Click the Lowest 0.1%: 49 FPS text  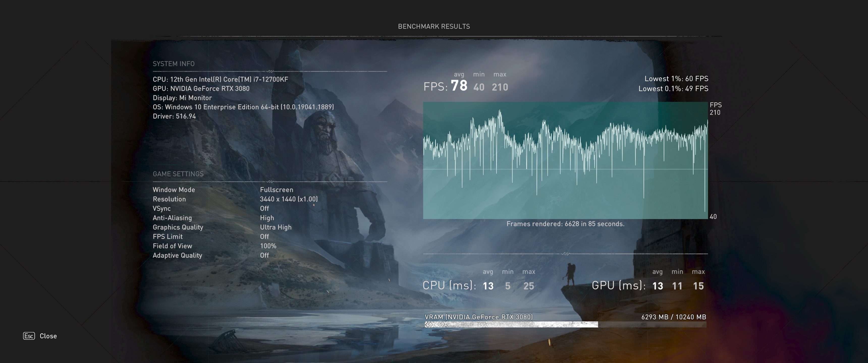(x=673, y=88)
